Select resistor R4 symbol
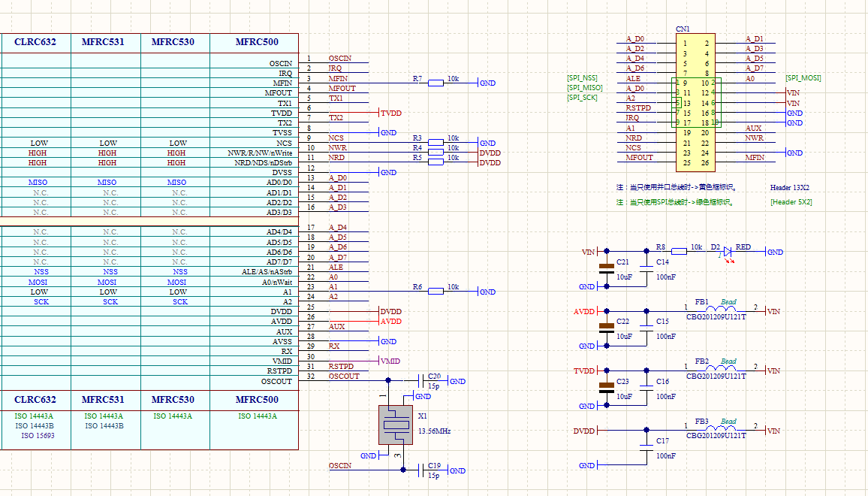Image resolution: width=868 pixels, height=496 pixels. click(436, 152)
